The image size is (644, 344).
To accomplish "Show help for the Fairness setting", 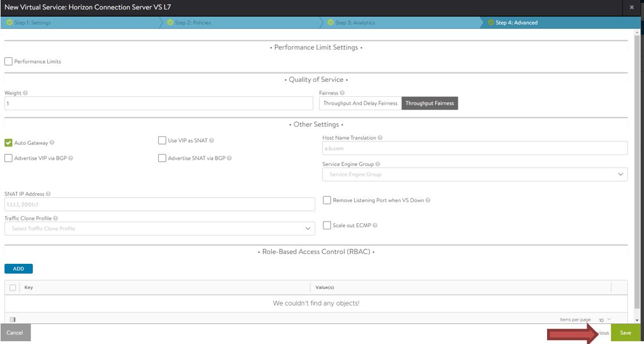I will coord(342,93).
